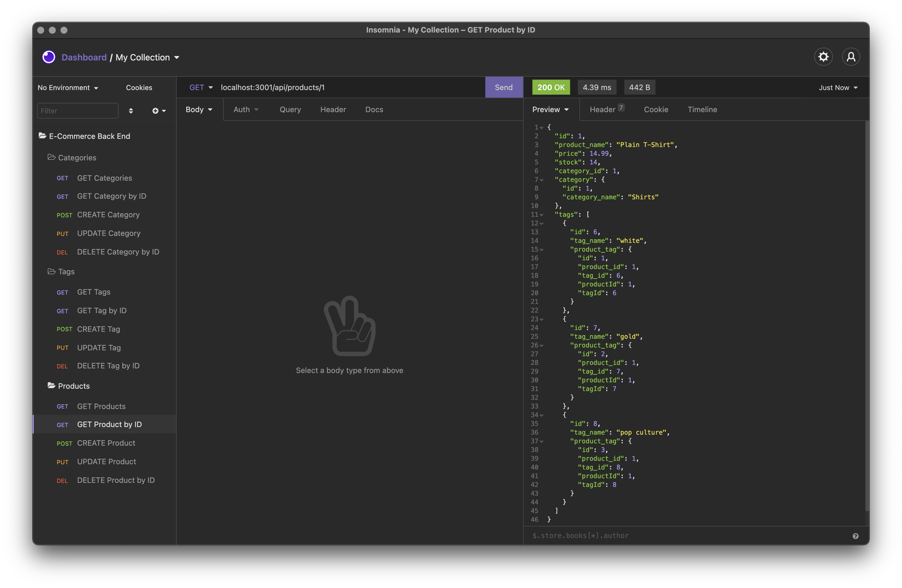Screen dimensions: 902x588
Task: Open the No Environment dropdown
Action: coord(68,88)
